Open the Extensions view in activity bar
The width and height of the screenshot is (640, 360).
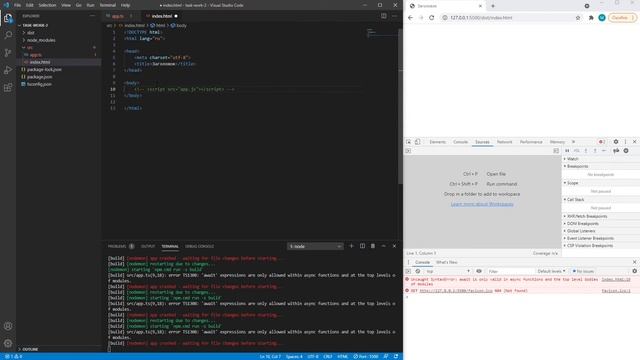8,88
